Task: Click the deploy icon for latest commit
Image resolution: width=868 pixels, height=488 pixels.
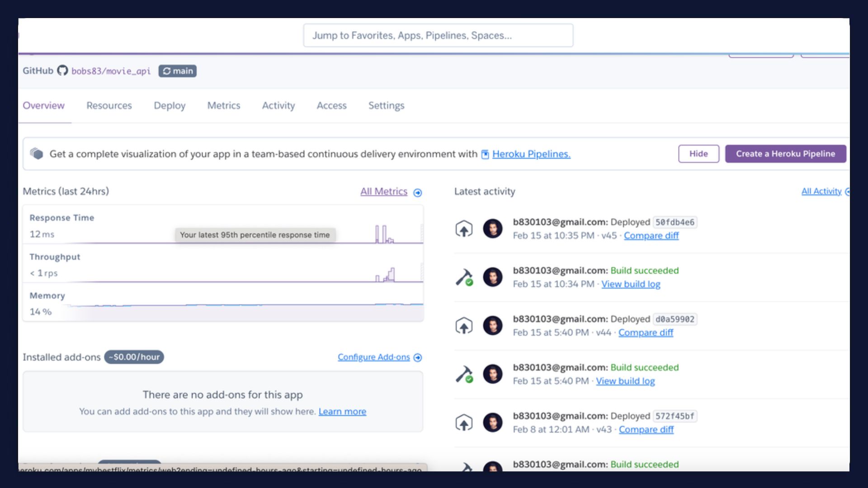Action: (464, 228)
